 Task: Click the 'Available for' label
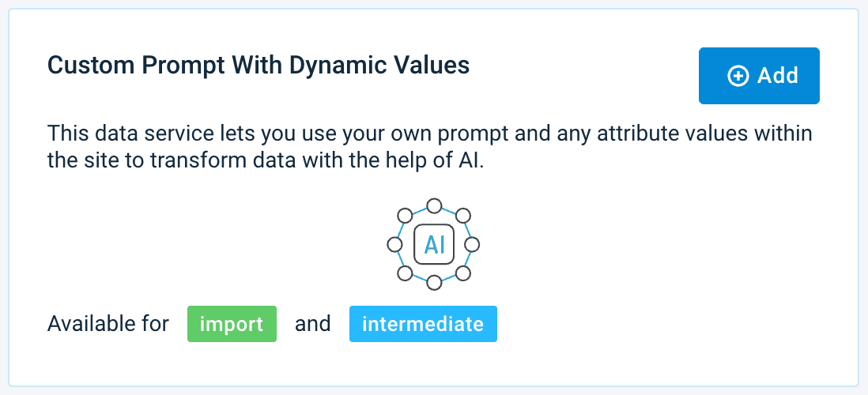click(108, 324)
